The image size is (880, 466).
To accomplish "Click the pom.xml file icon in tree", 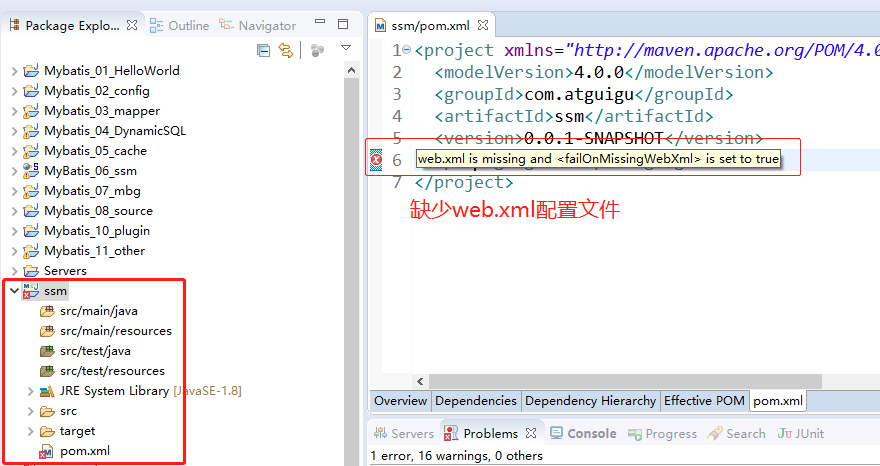I will tap(46, 451).
